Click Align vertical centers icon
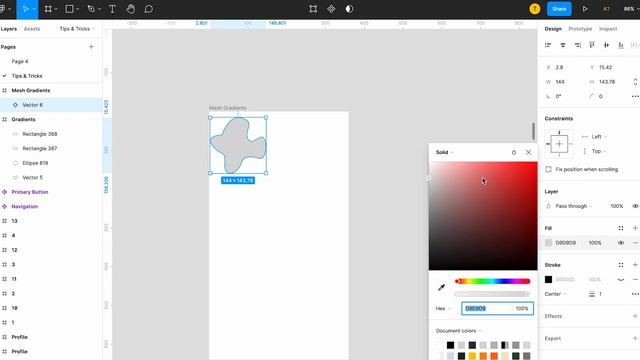 tap(607, 45)
